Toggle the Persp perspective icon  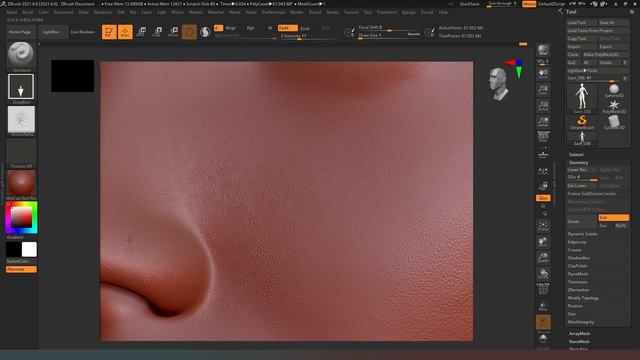[543, 137]
